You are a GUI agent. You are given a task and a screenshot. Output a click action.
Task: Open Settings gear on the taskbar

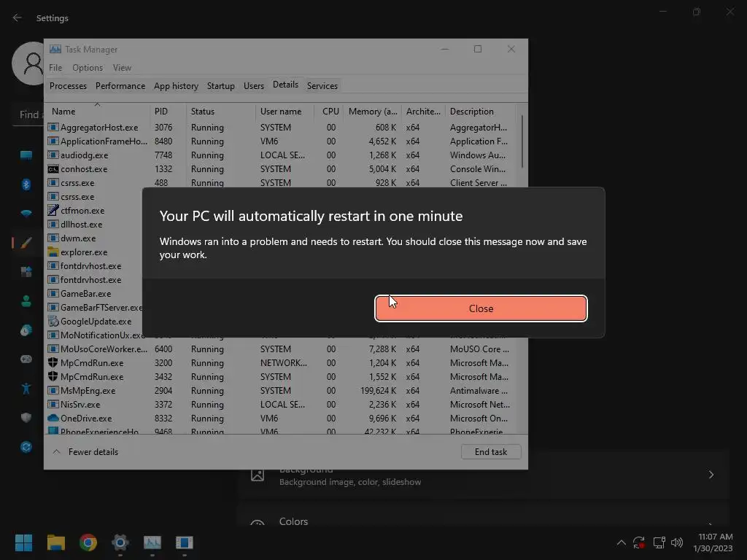click(120, 542)
